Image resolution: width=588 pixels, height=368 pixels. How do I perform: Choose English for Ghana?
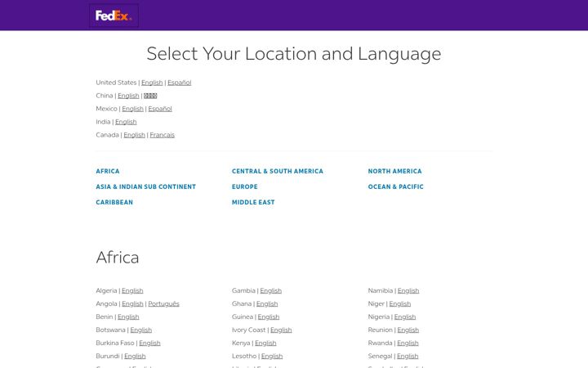pos(267,303)
